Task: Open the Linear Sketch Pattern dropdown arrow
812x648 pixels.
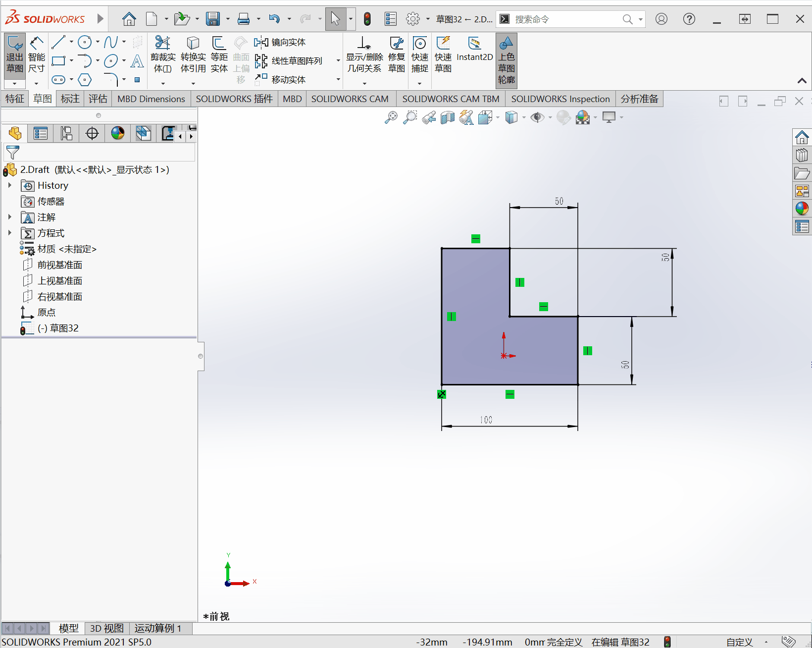Action: coord(338,61)
